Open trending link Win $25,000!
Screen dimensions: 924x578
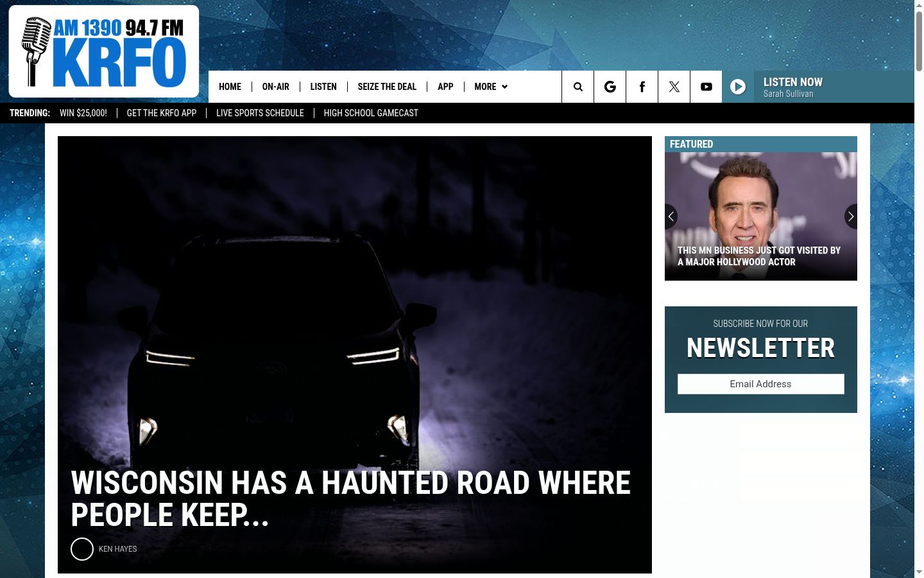[83, 113]
